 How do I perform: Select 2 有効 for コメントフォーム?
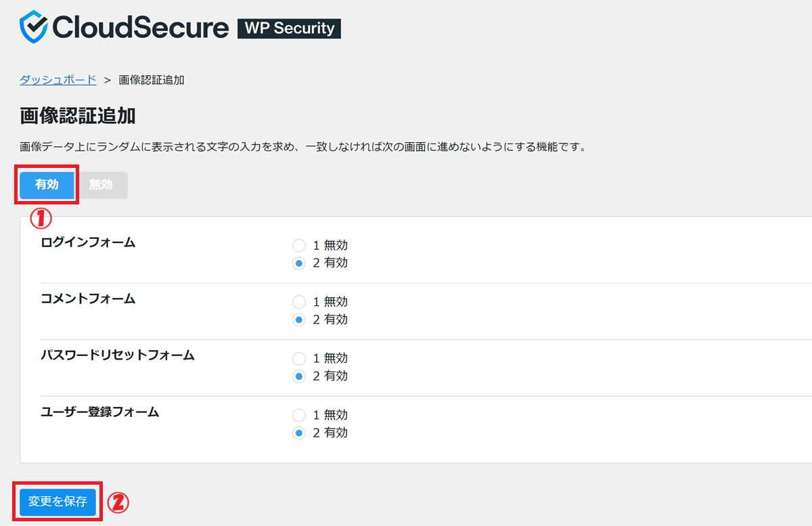click(x=299, y=320)
